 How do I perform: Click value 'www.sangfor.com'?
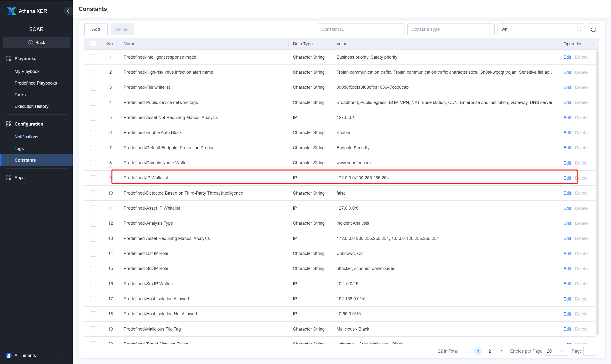click(353, 163)
